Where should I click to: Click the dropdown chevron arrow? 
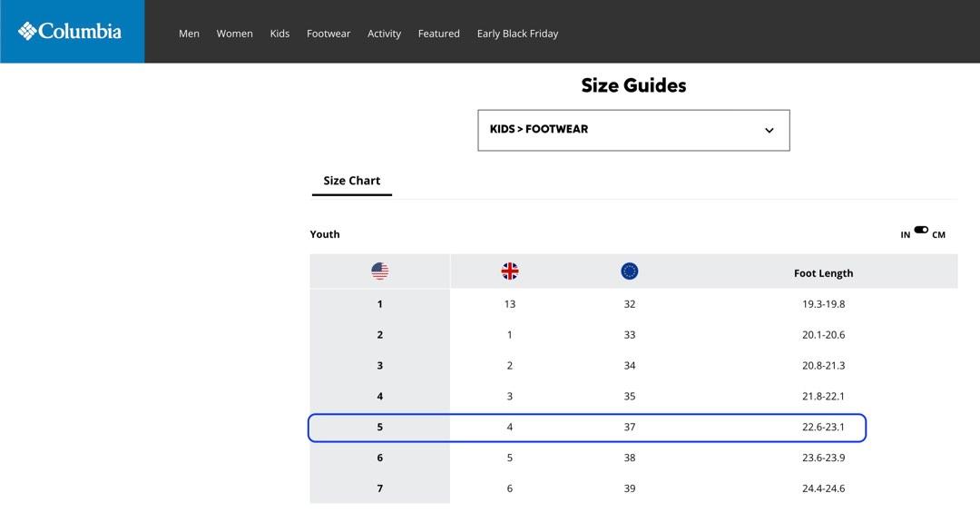[769, 130]
